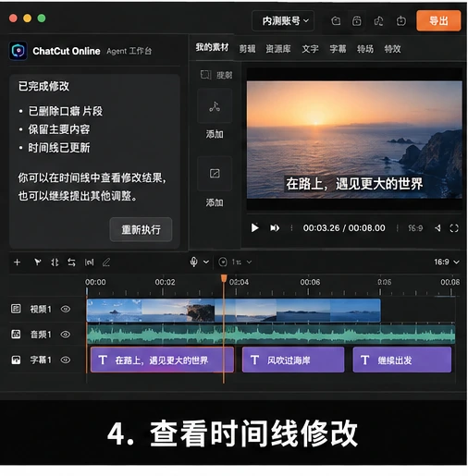
Task: Open the 转场 tab
Action: 365,49
